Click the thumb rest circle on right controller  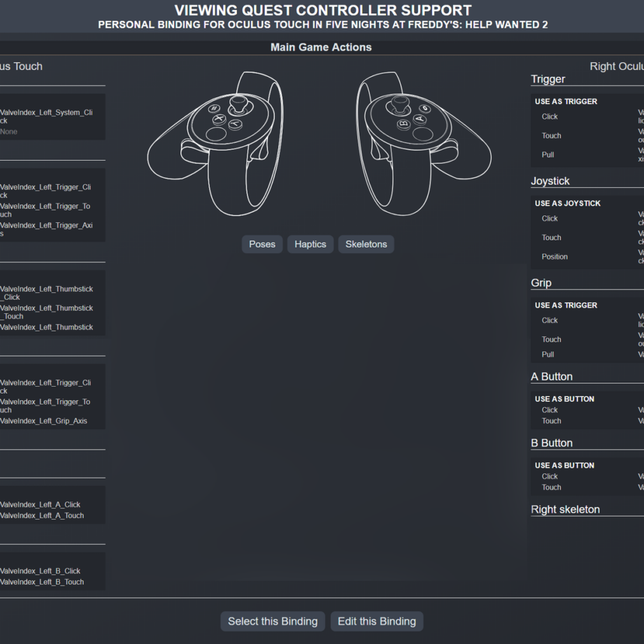422,134
